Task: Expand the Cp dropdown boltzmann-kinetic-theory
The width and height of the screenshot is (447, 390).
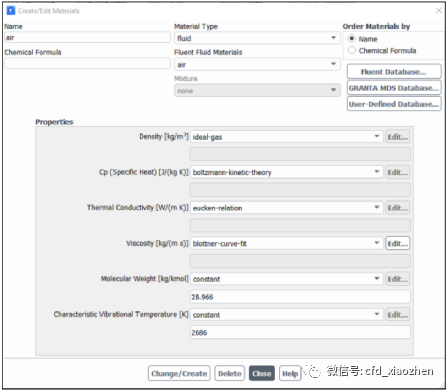Action: (286, 172)
